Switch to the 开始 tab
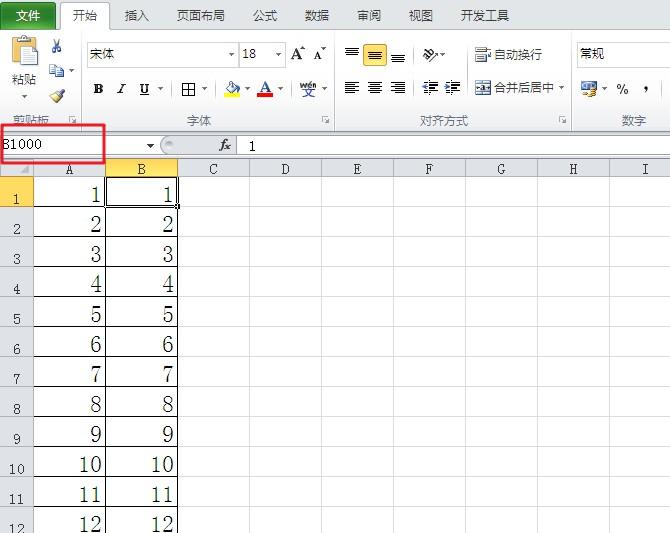Viewport: 670px width, 533px height. [x=85, y=16]
